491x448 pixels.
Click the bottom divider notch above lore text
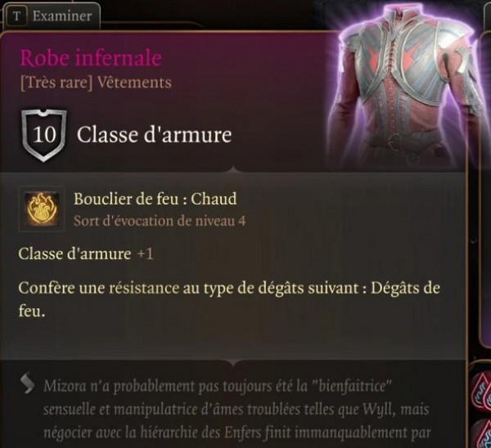coord(233,363)
